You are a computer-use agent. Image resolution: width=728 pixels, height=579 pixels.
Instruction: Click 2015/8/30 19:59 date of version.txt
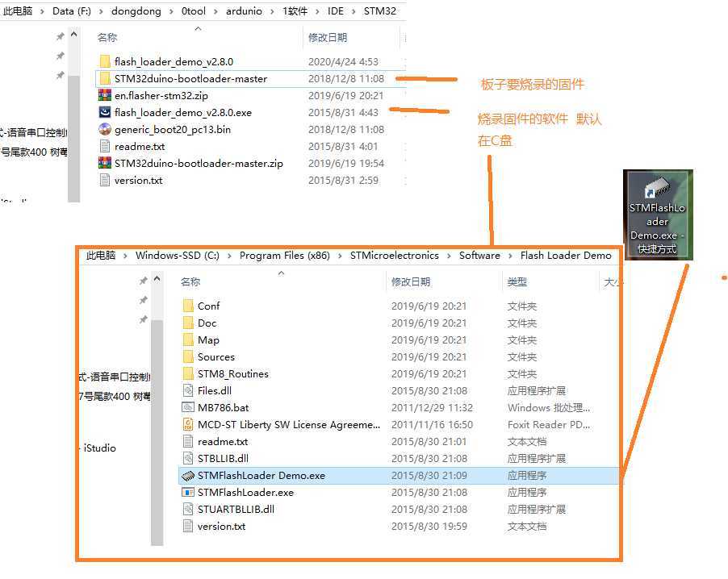tap(429, 526)
